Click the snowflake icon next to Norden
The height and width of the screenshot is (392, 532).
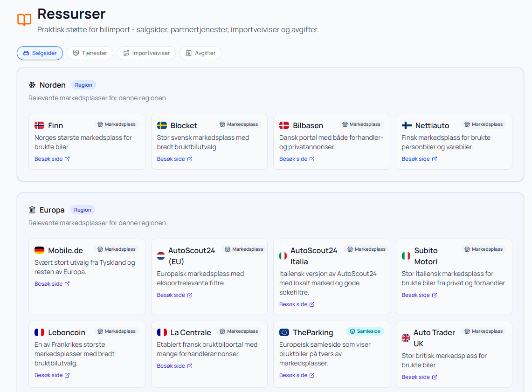click(x=32, y=85)
